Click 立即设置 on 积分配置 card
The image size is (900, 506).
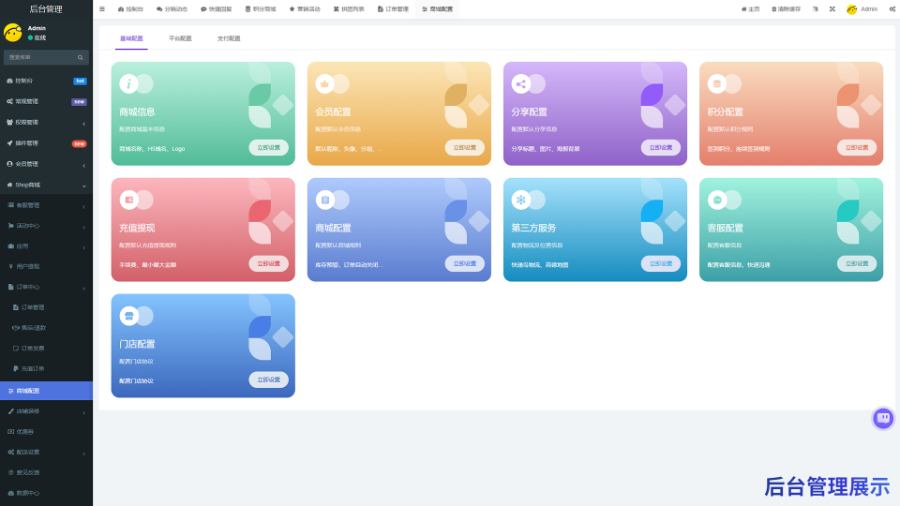(856, 148)
